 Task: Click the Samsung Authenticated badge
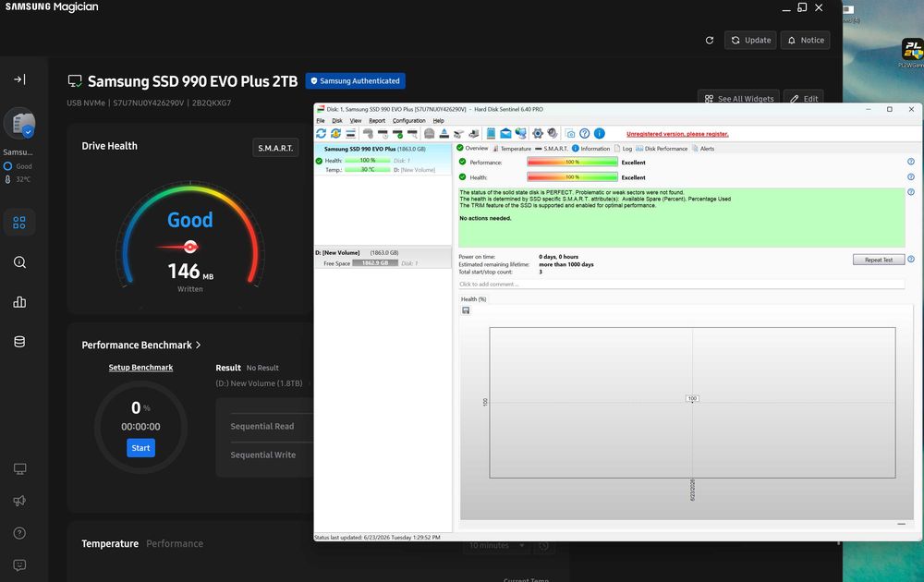pyautogui.click(x=356, y=80)
